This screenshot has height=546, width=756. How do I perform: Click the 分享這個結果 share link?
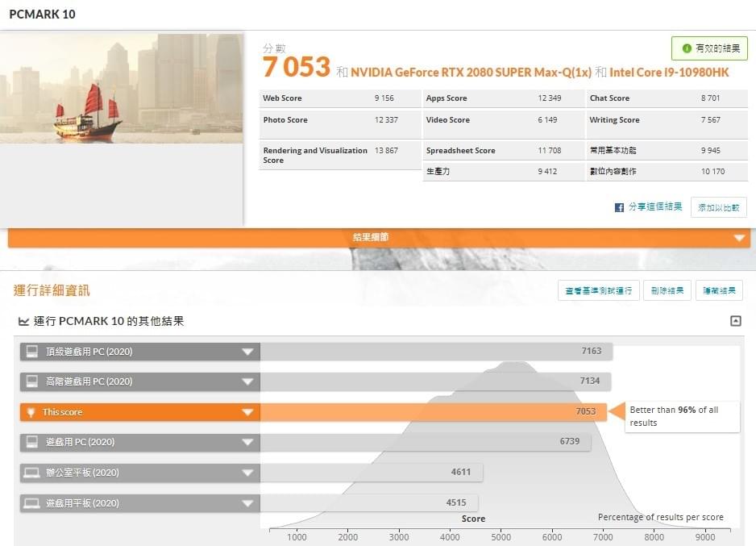coord(655,207)
